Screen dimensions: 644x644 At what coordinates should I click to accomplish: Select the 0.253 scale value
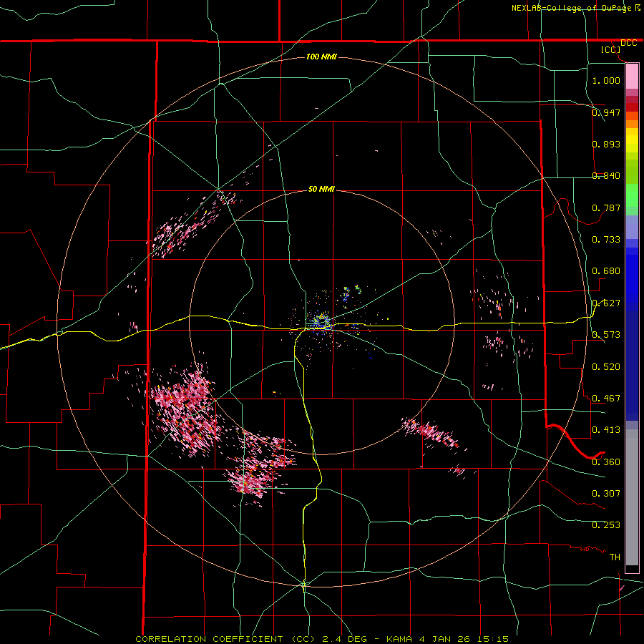[x=606, y=525]
